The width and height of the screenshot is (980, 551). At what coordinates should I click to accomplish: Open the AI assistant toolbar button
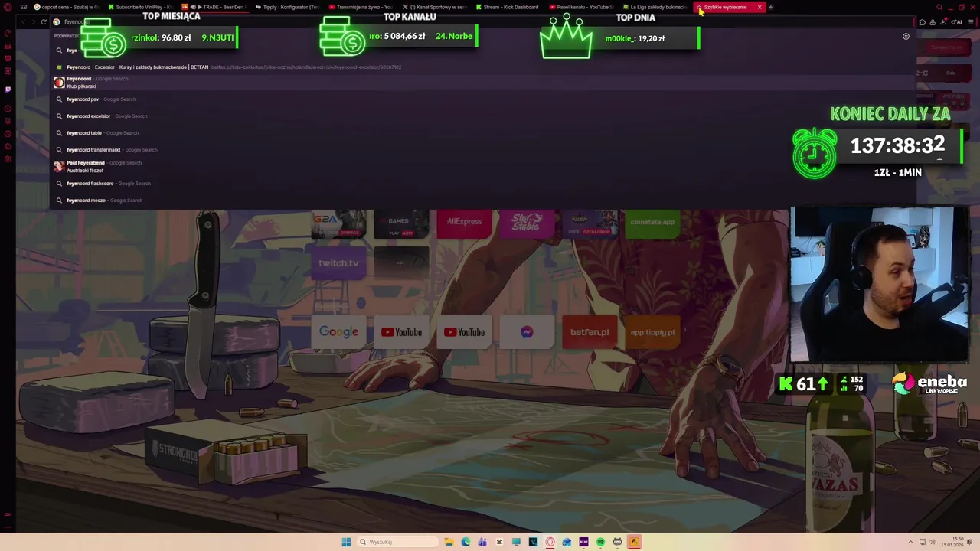click(x=956, y=22)
